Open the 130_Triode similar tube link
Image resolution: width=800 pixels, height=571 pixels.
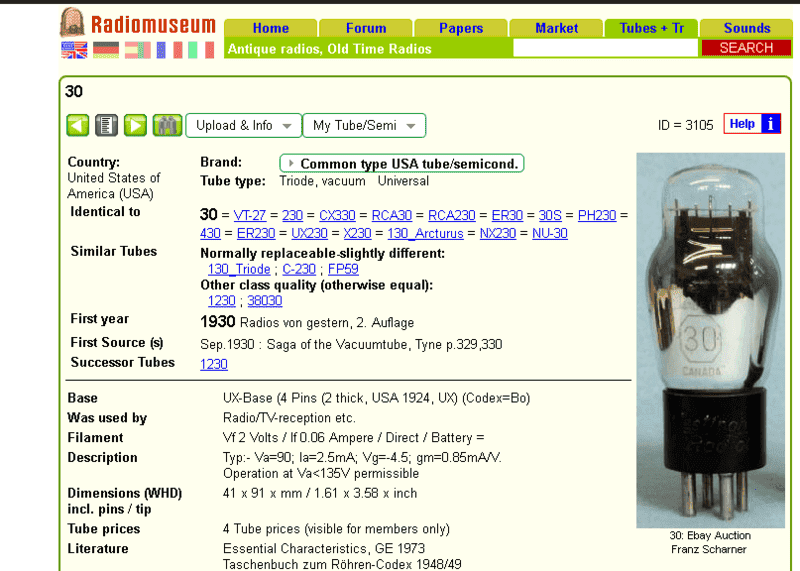[x=239, y=269]
